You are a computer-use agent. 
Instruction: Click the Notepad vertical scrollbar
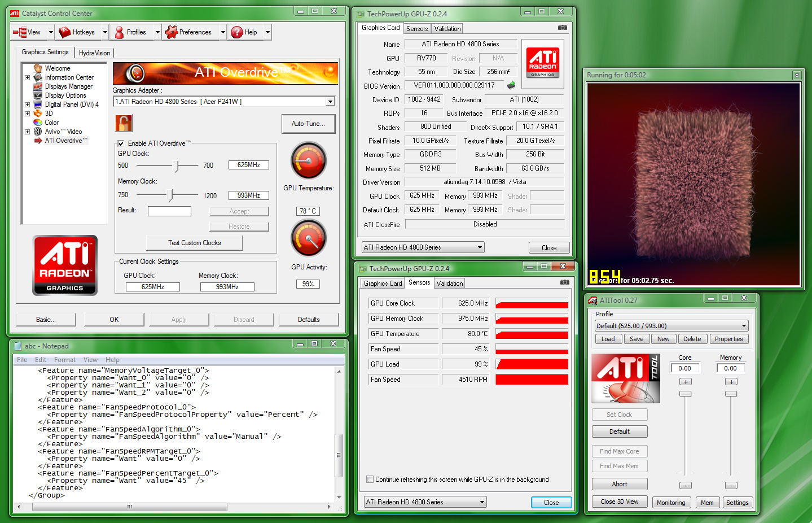[x=339, y=433]
